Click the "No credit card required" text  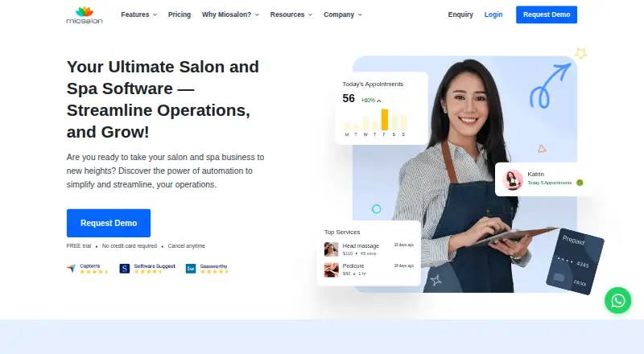(x=130, y=246)
